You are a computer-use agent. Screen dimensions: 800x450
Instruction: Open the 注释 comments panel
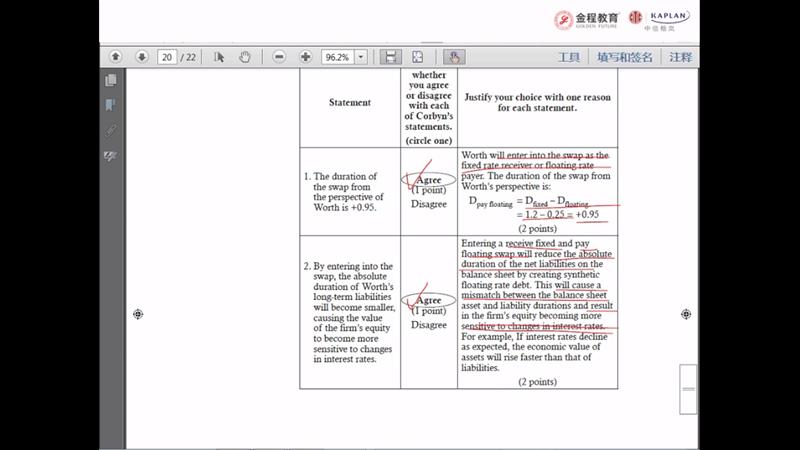(680, 57)
